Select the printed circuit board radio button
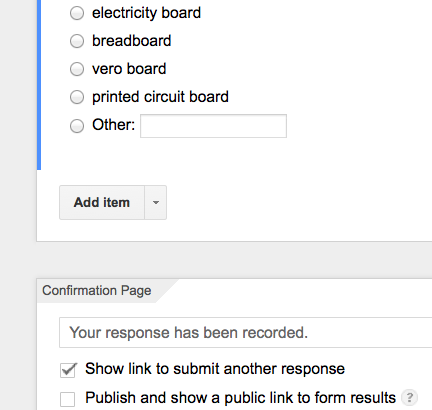Screen dimensions: 432x410 pyautogui.click(x=77, y=97)
